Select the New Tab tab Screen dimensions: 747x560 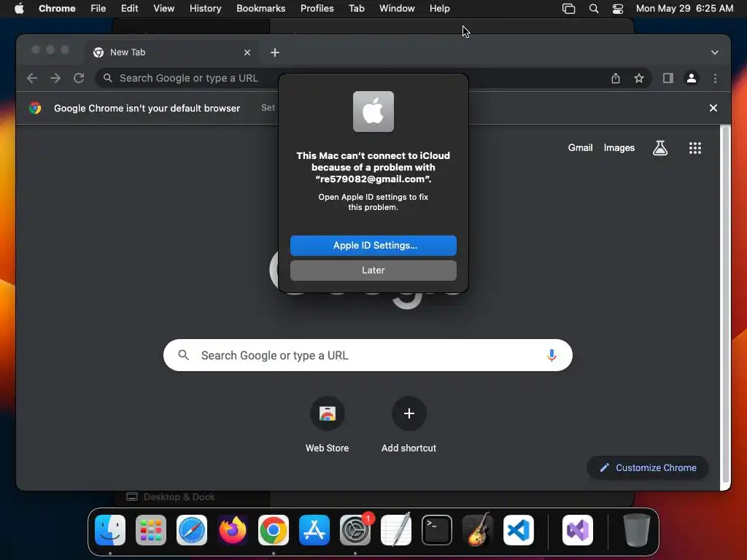pyautogui.click(x=172, y=52)
